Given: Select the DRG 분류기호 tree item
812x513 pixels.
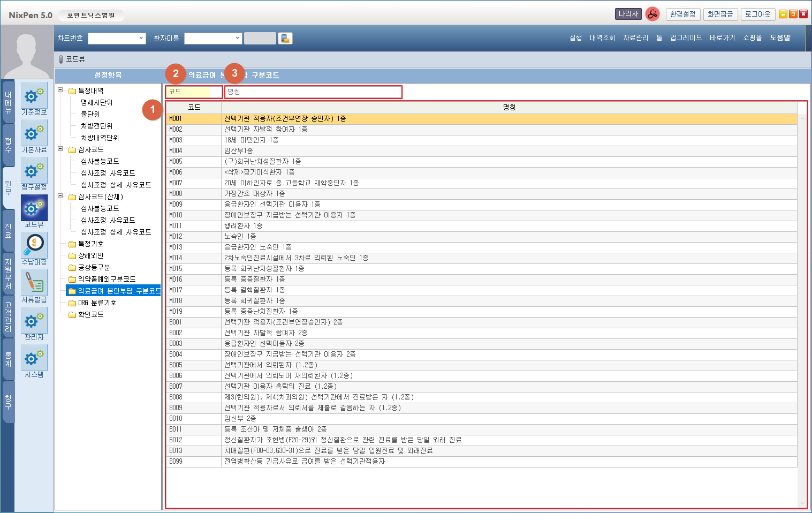Looking at the screenshot, I should 97,303.
